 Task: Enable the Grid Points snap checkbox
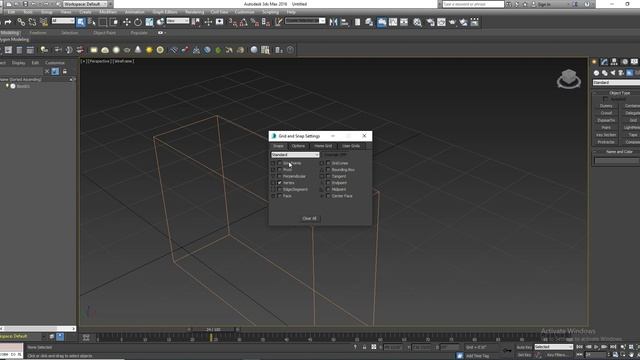pos(280,163)
